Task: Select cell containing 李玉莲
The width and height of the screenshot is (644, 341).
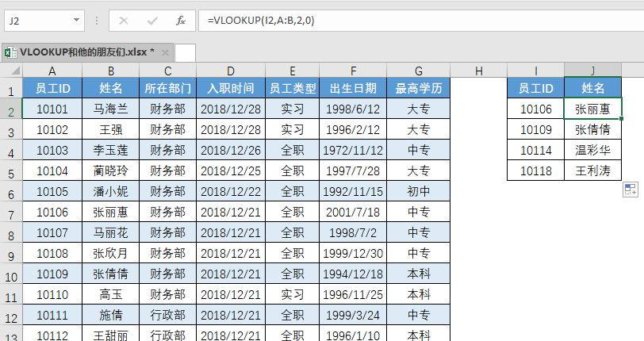Action: [111, 150]
